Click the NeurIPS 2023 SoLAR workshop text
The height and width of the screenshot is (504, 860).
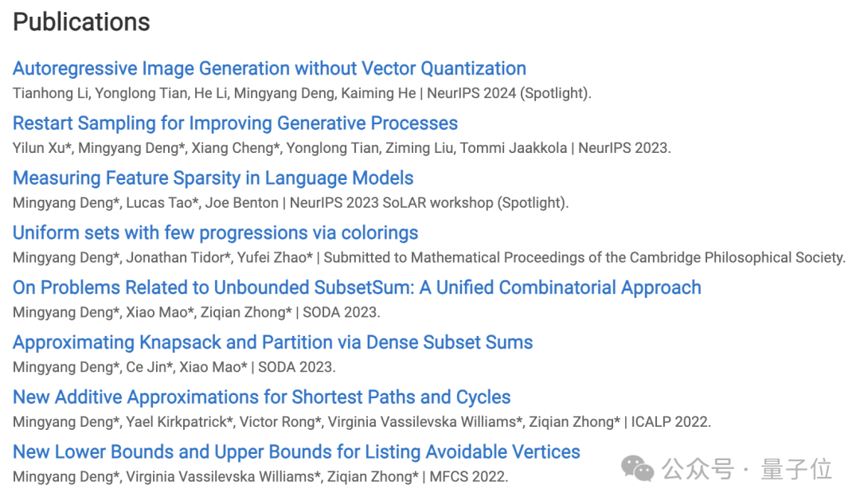pos(392,203)
